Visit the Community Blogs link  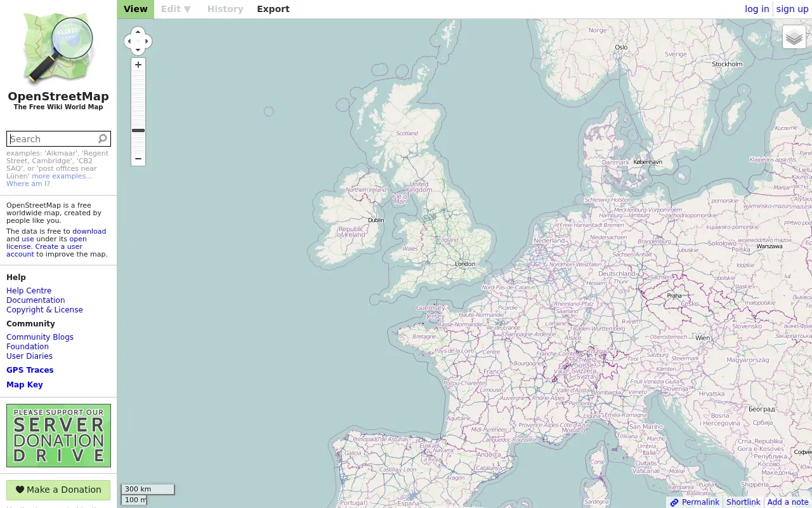40,337
